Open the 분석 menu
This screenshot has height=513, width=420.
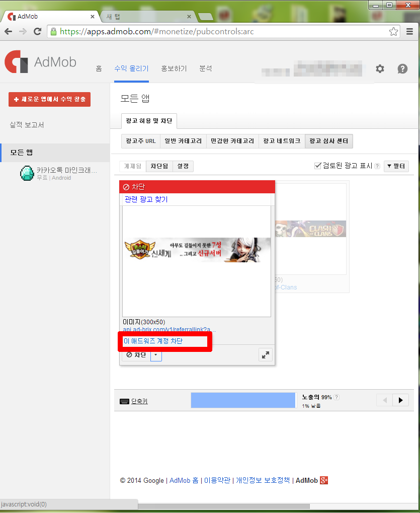tap(206, 68)
